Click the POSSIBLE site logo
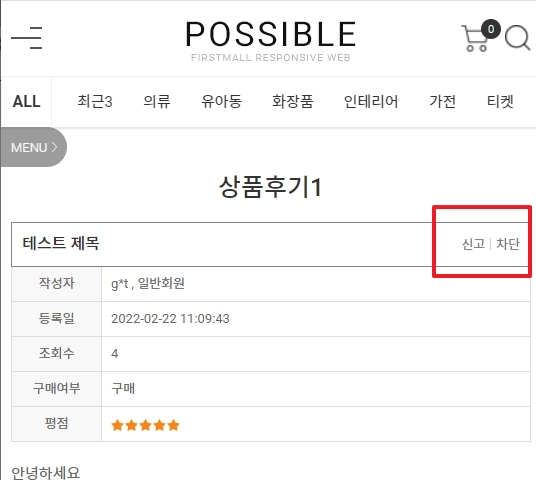536x480 pixels. [271, 34]
